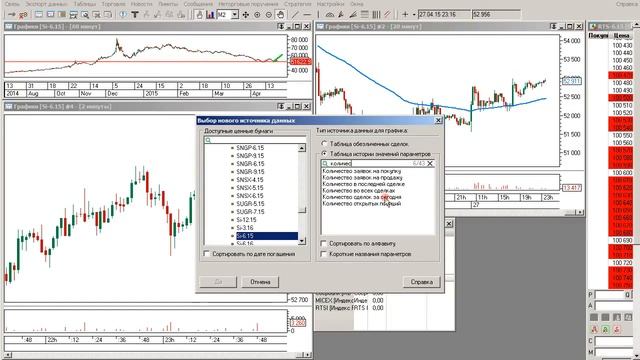Close the data source selection dialog

(438, 120)
